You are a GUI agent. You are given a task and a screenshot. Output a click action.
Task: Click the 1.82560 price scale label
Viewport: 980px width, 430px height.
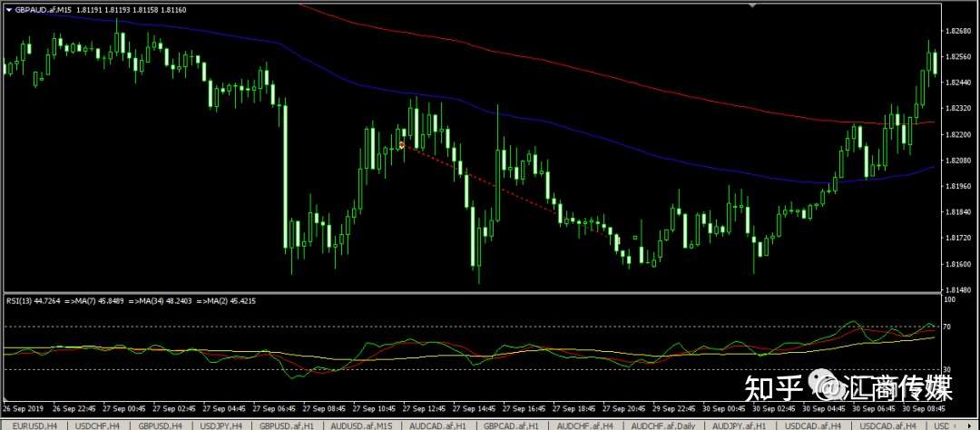(x=957, y=56)
